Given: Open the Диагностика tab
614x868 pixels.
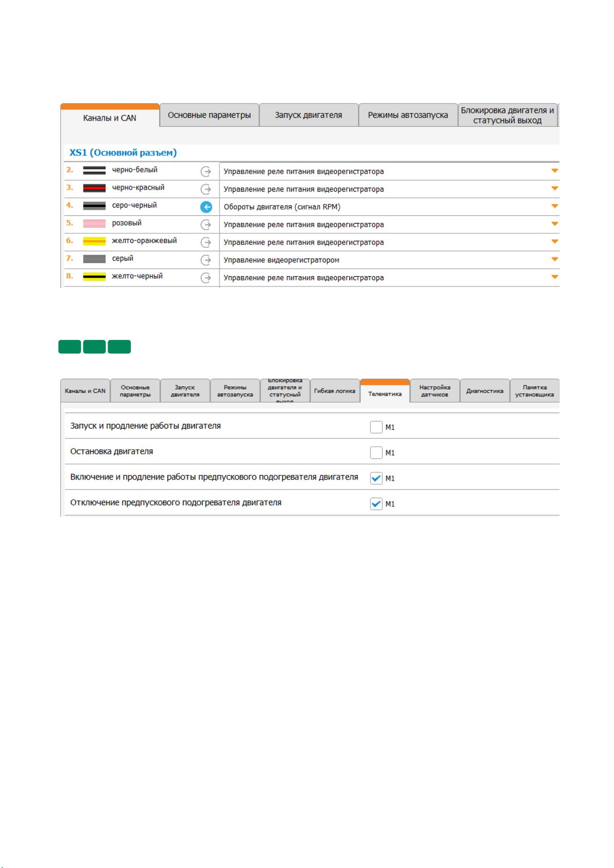Looking at the screenshot, I should [x=485, y=390].
